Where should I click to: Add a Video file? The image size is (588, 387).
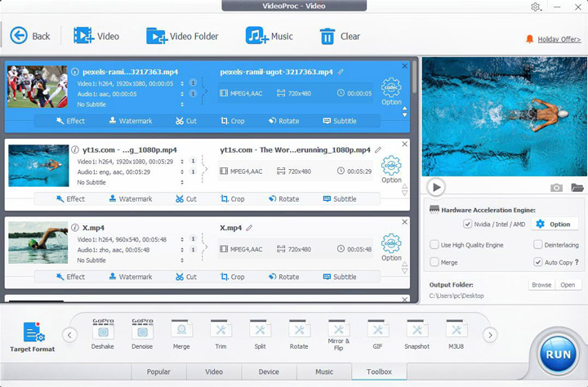(96, 36)
